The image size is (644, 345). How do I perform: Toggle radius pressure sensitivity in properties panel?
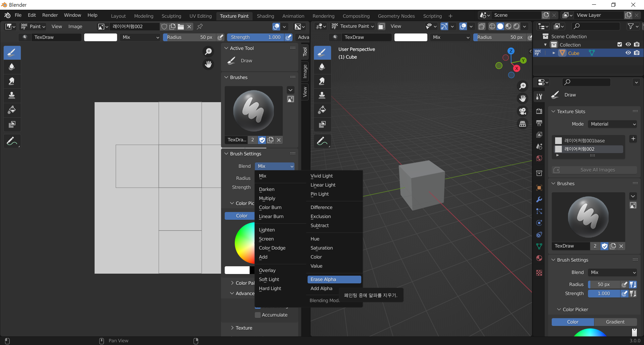tap(624, 284)
